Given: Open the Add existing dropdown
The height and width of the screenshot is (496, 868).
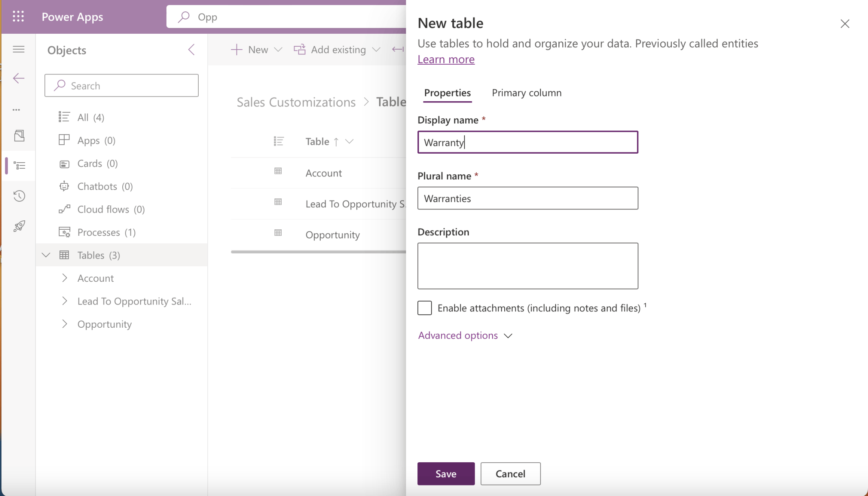Looking at the screenshot, I should pyautogui.click(x=337, y=50).
